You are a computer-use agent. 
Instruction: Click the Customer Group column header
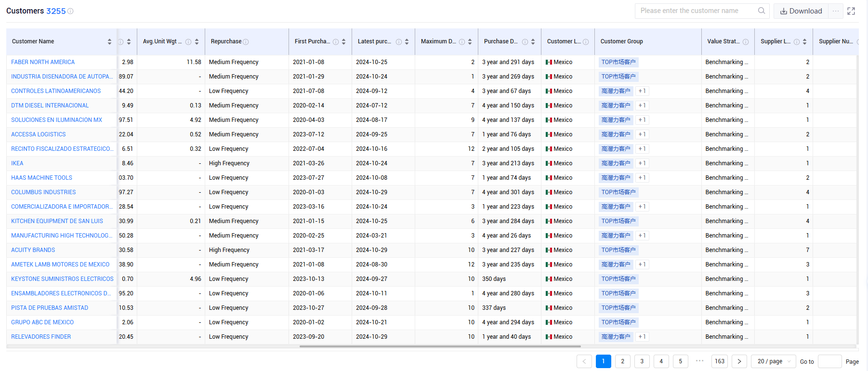pos(621,41)
